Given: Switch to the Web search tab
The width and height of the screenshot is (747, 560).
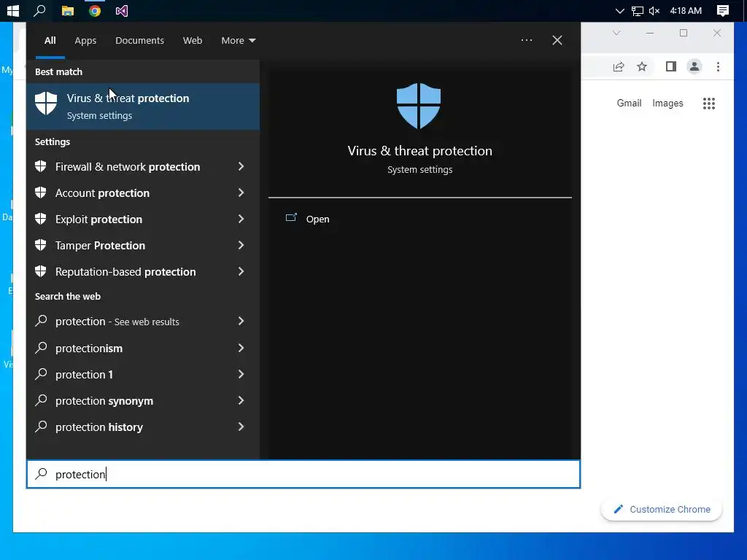Looking at the screenshot, I should (193, 41).
